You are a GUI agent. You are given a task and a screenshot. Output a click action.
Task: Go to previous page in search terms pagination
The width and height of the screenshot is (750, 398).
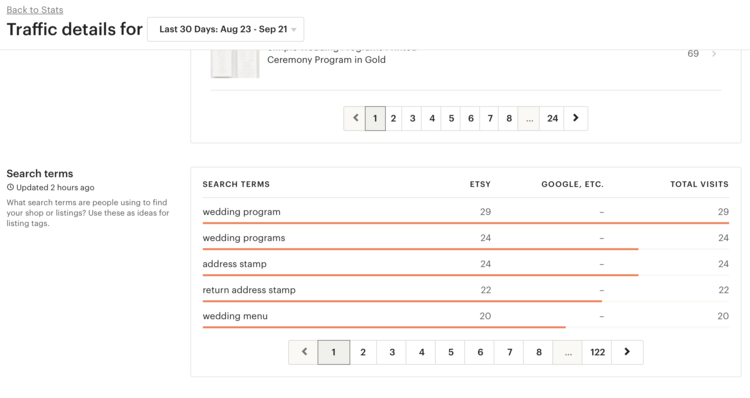tap(304, 352)
